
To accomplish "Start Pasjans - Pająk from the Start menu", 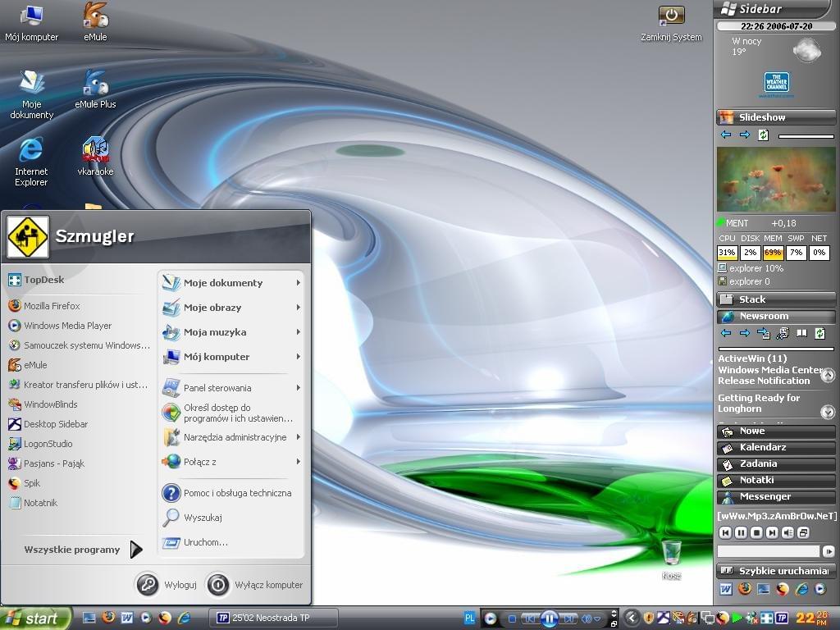I will click(47, 463).
